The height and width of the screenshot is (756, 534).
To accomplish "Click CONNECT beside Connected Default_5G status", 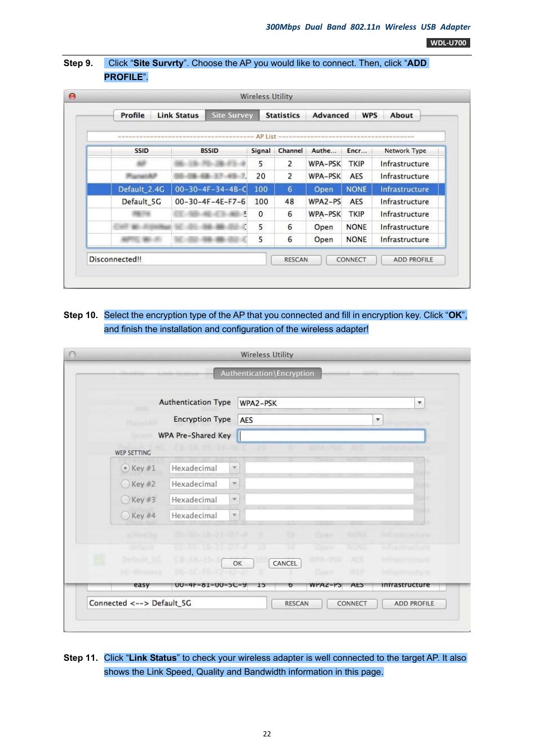I will pos(352,604).
